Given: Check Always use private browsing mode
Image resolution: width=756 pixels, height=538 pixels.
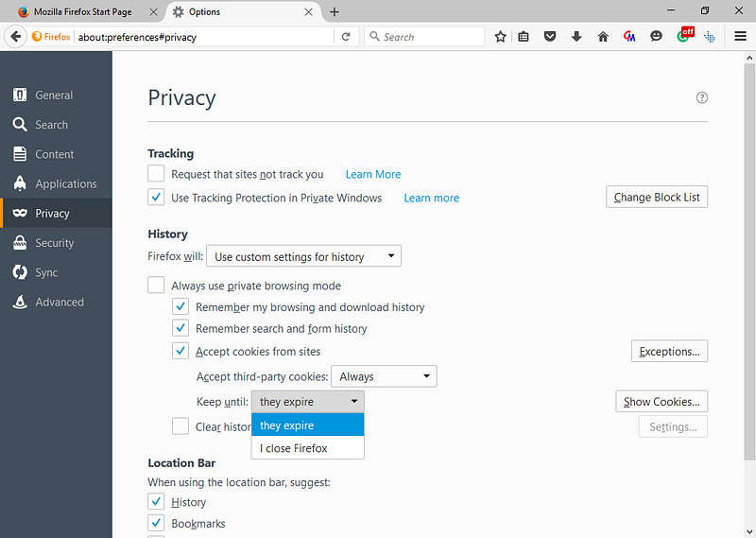Looking at the screenshot, I should click(x=156, y=286).
